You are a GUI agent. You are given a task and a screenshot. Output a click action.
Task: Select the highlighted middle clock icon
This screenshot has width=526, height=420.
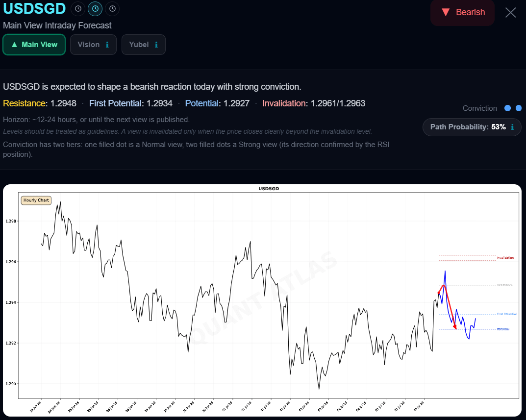click(95, 9)
